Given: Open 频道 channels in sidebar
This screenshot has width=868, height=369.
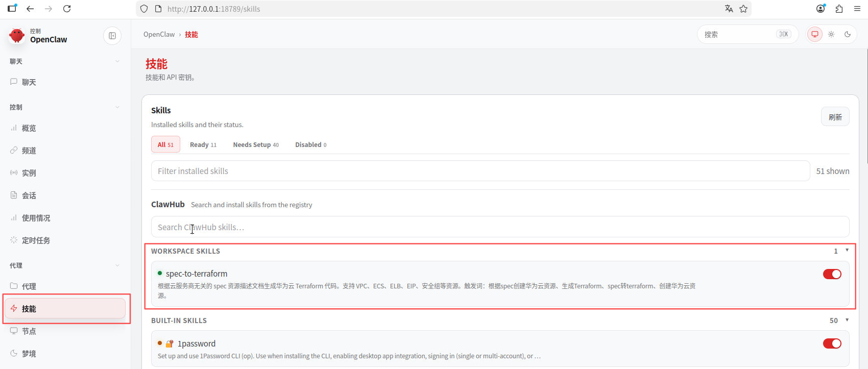Looking at the screenshot, I should (x=64, y=151).
